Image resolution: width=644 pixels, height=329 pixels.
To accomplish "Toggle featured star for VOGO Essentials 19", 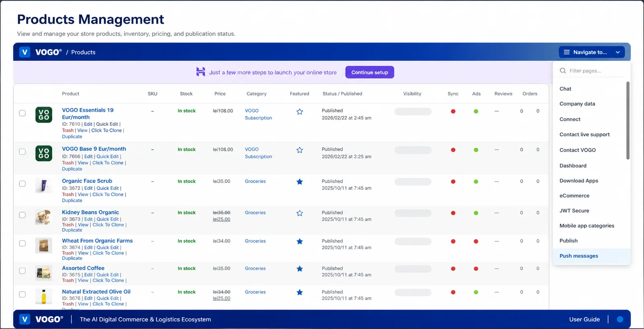I will tap(299, 111).
